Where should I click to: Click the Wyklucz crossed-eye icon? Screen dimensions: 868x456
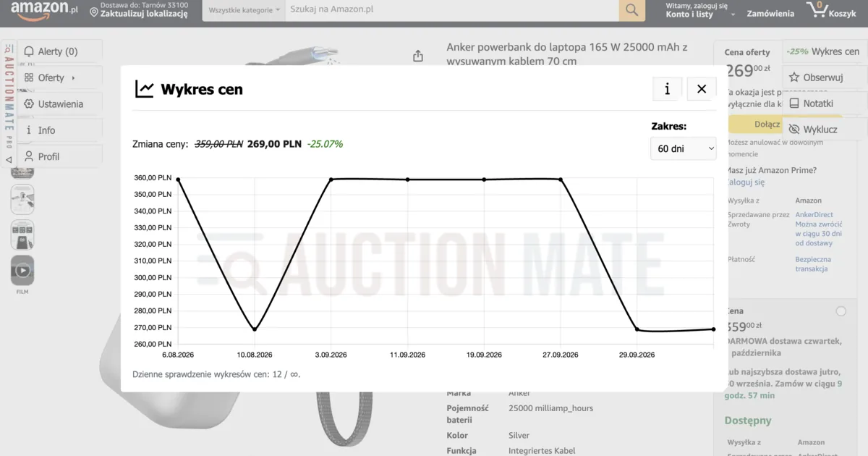click(794, 130)
